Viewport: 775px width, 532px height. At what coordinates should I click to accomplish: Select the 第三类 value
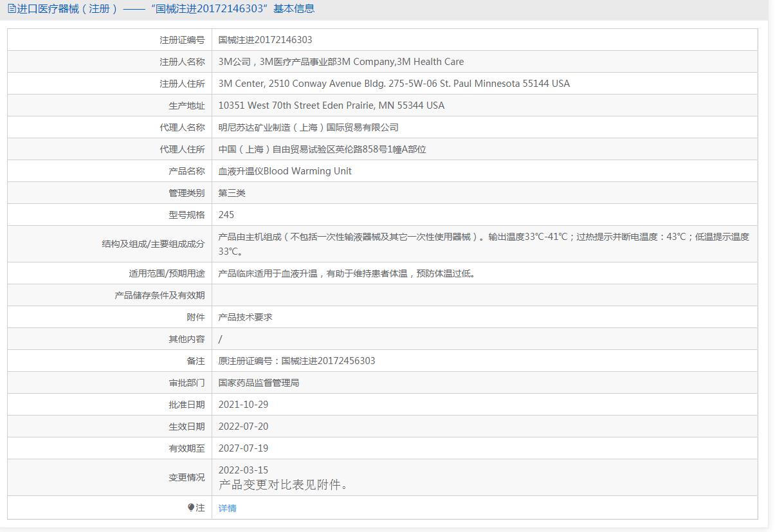tap(232, 193)
